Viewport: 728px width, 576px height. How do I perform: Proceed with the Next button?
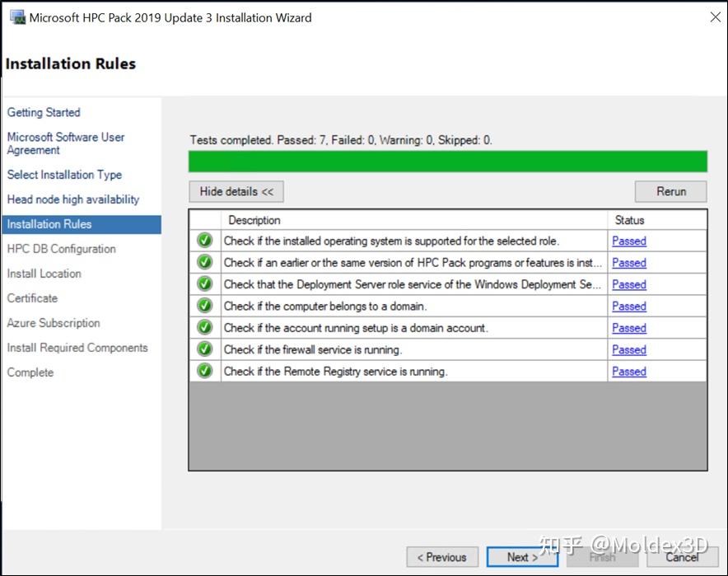[522, 557]
